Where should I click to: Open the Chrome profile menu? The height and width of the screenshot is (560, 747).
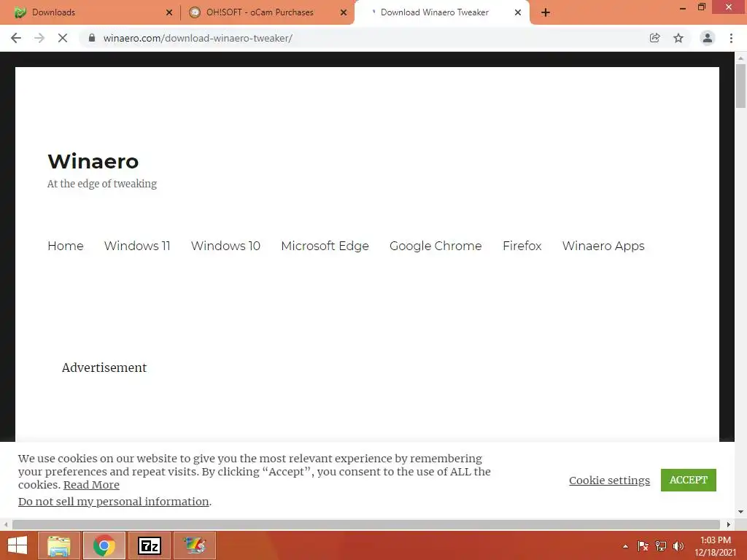pos(708,38)
